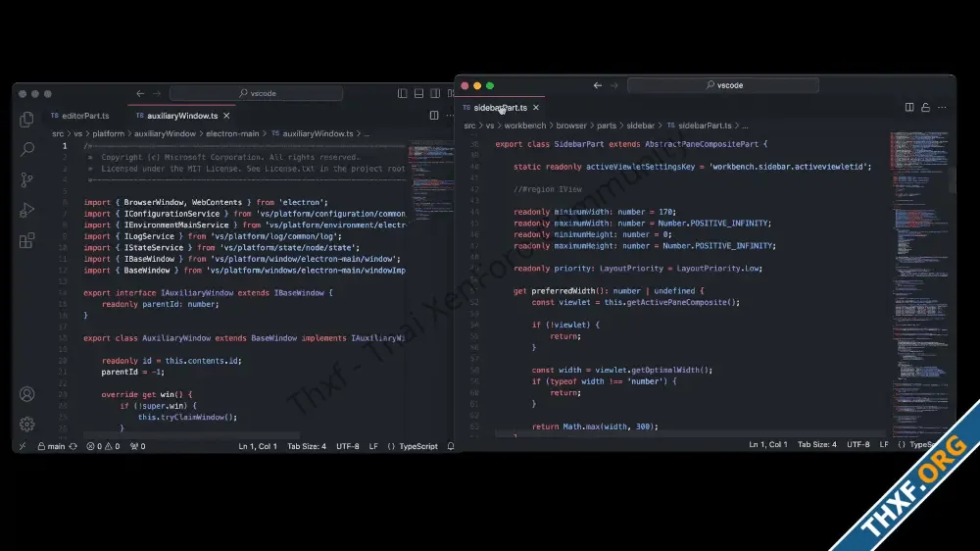This screenshot has width=980, height=551.
Task: Click 'UTF-8' in right window status bar
Action: pos(858,444)
